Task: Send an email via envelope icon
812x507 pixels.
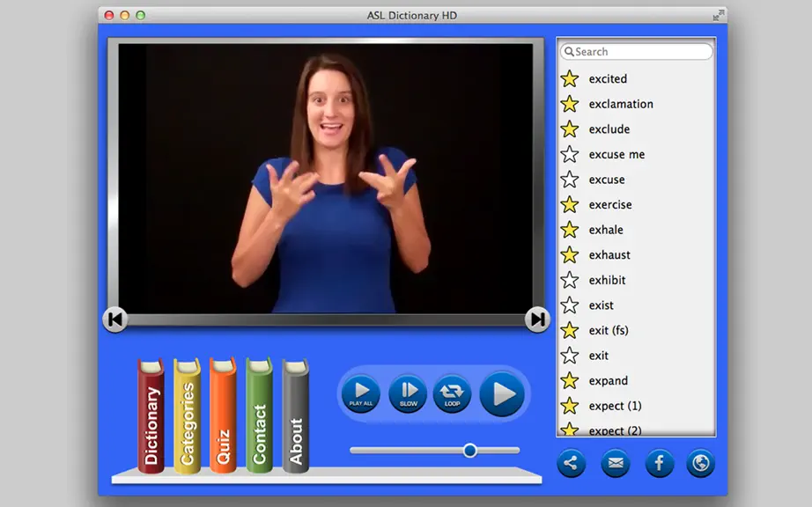Action: pyautogui.click(x=616, y=463)
